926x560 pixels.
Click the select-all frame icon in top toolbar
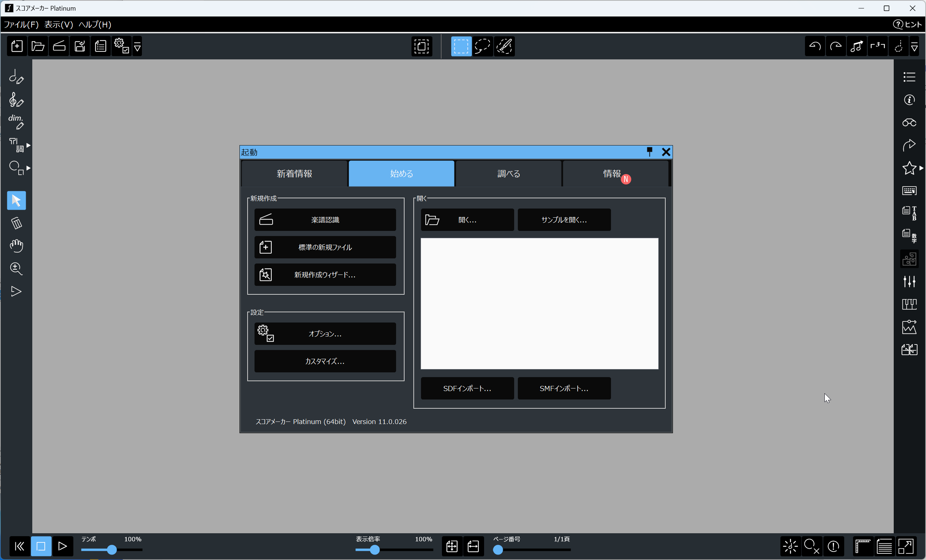(x=422, y=46)
